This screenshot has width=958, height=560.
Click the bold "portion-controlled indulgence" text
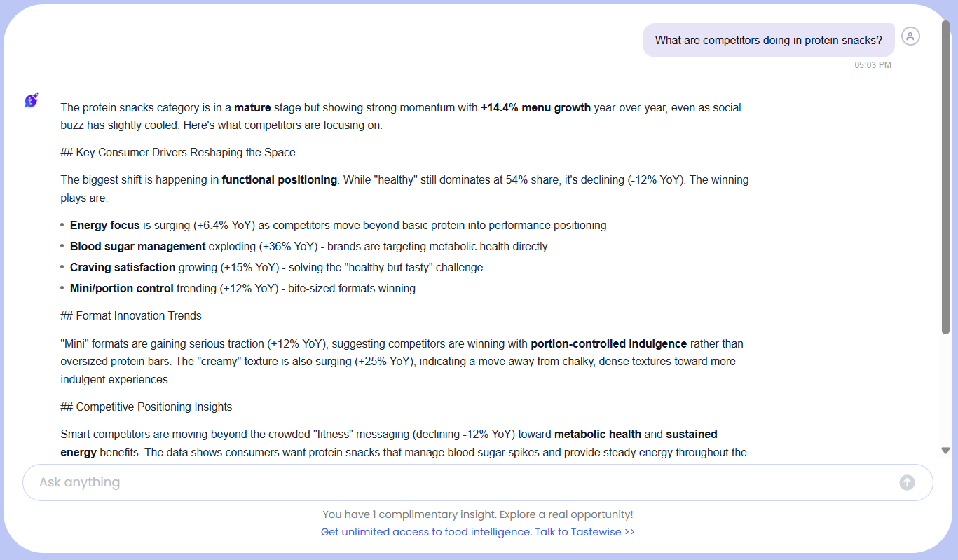coord(608,343)
